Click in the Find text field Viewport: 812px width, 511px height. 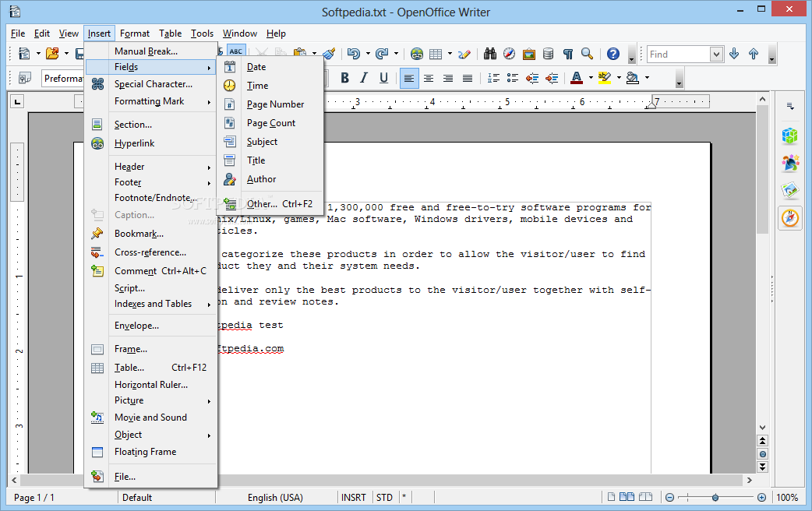click(x=679, y=55)
